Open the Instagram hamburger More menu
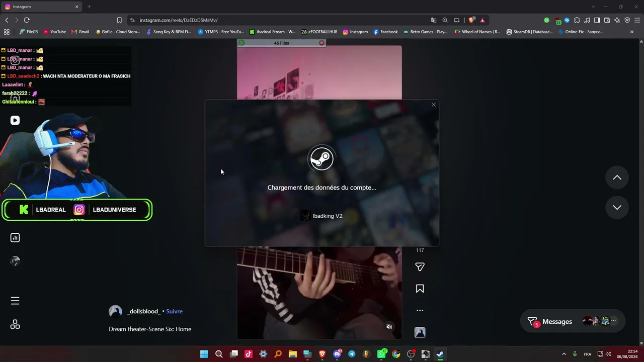Screen dimensions: 644x362 pos(15,301)
